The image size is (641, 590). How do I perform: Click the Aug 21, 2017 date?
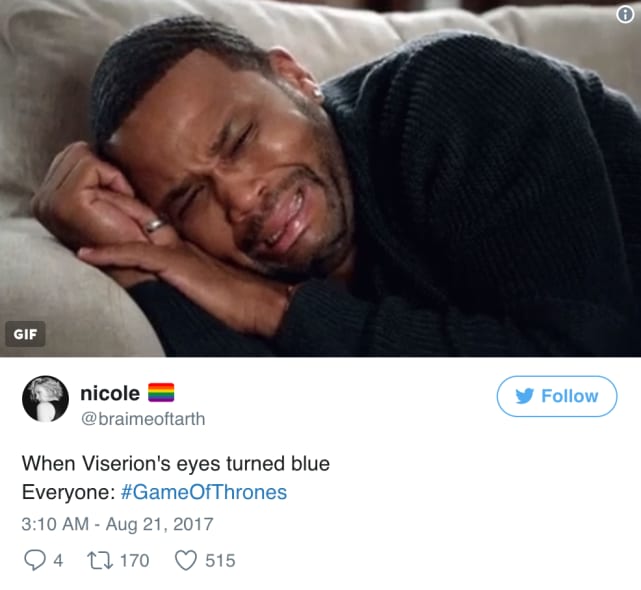160,524
